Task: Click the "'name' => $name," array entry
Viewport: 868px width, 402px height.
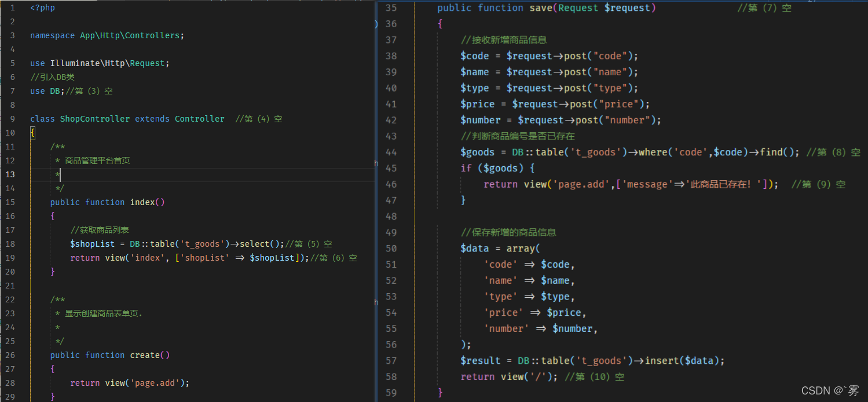Action: [x=529, y=280]
